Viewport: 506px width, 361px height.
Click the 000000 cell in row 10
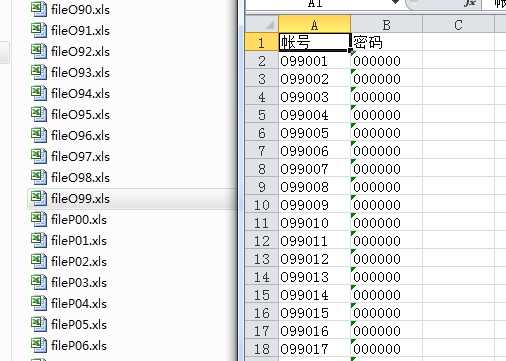click(387, 205)
